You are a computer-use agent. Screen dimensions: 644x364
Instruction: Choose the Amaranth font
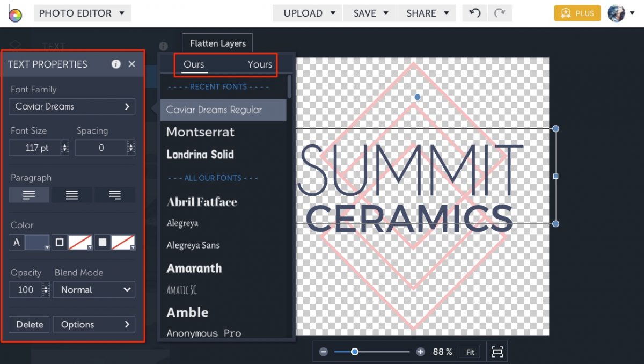194,268
